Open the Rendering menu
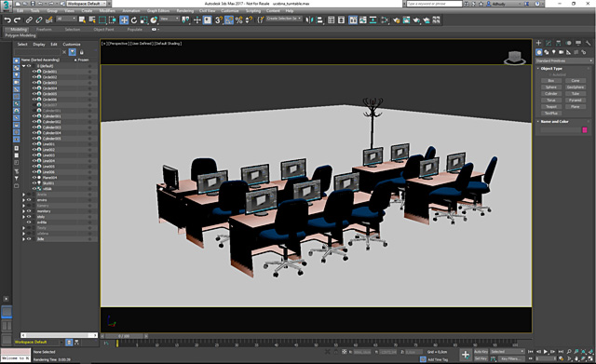Screen dimensions: 596x364 [185, 10]
